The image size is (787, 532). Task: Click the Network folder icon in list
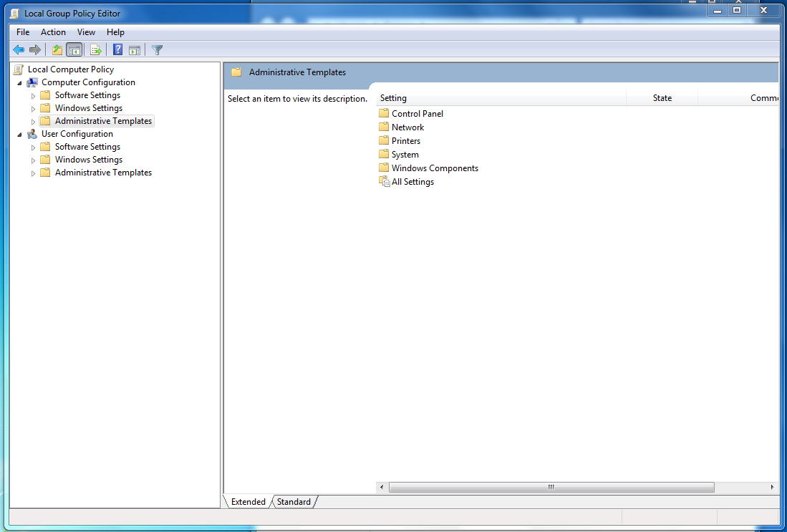384,127
